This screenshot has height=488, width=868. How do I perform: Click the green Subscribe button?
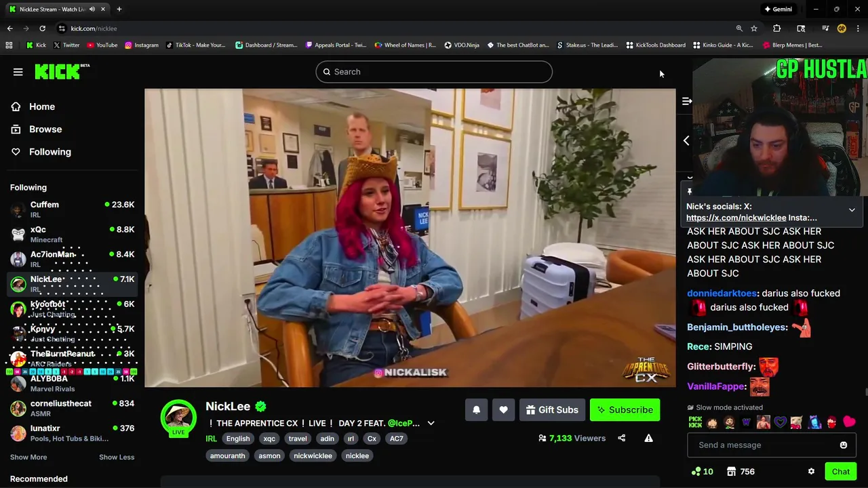point(625,410)
